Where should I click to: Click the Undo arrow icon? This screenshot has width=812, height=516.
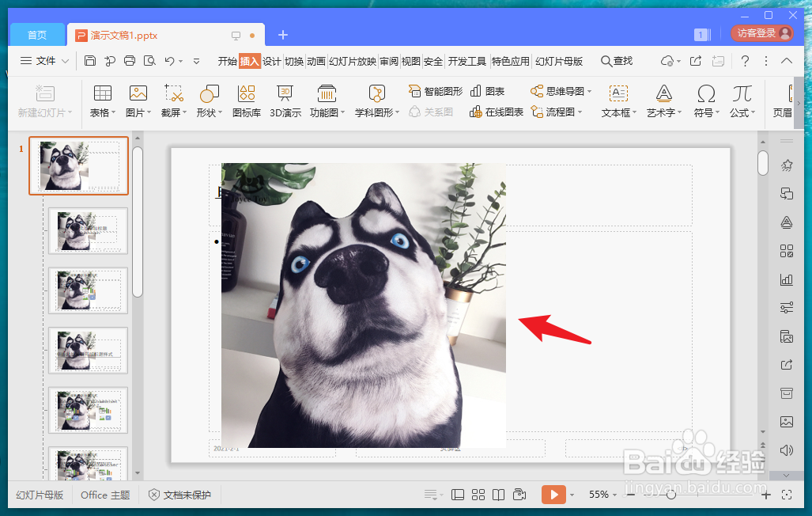169,61
